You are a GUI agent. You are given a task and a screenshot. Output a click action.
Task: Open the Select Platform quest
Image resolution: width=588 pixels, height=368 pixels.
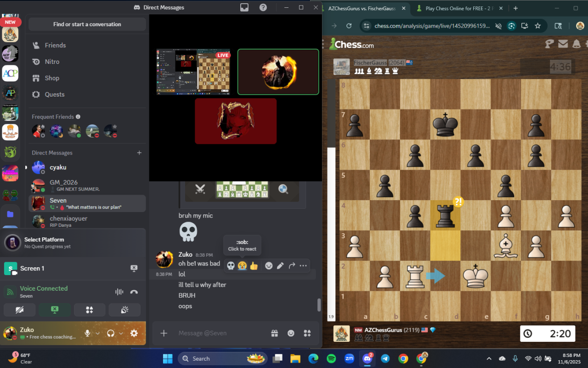click(x=73, y=242)
